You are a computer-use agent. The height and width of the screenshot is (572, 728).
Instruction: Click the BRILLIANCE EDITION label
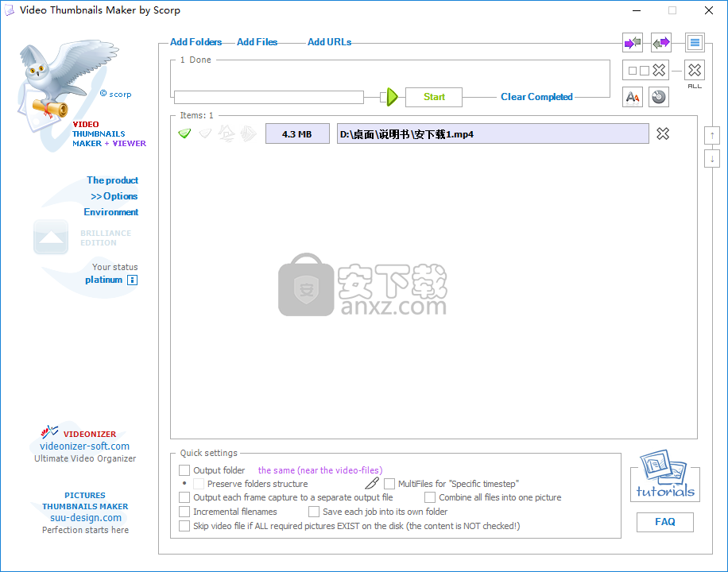point(106,238)
